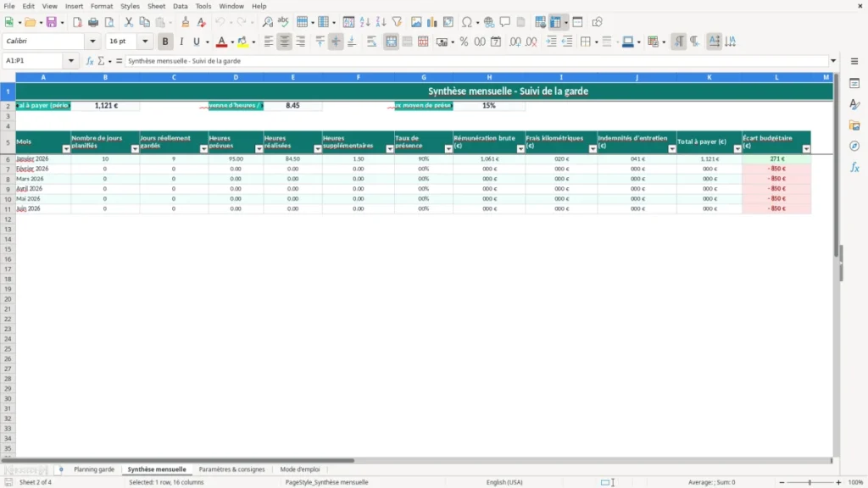868x488 pixels.
Task: Open the sidebar Navigator compass icon
Action: pos(854,146)
